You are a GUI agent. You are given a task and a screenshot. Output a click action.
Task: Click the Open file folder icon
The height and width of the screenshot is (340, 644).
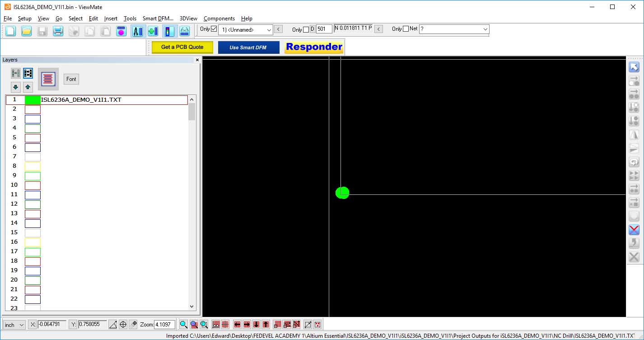[x=26, y=31]
